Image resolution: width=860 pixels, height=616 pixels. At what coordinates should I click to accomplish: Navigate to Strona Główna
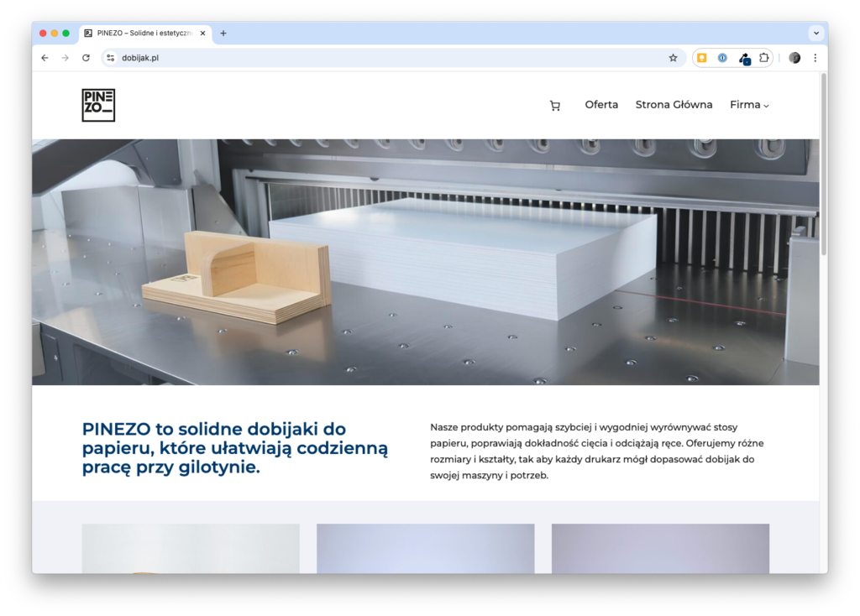click(674, 105)
